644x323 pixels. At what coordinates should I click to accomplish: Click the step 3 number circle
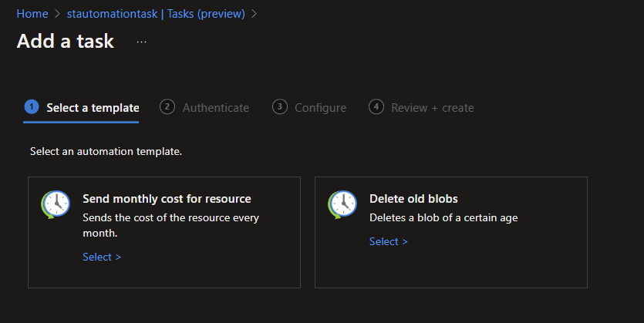279,107
